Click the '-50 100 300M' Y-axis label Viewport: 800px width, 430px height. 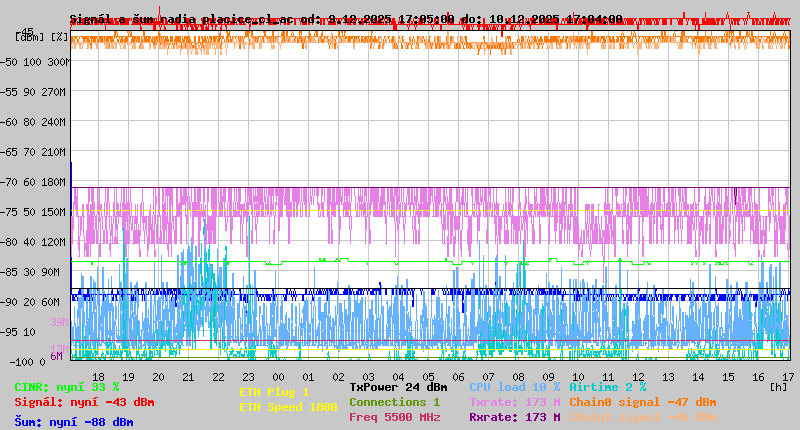pos(34,62)
